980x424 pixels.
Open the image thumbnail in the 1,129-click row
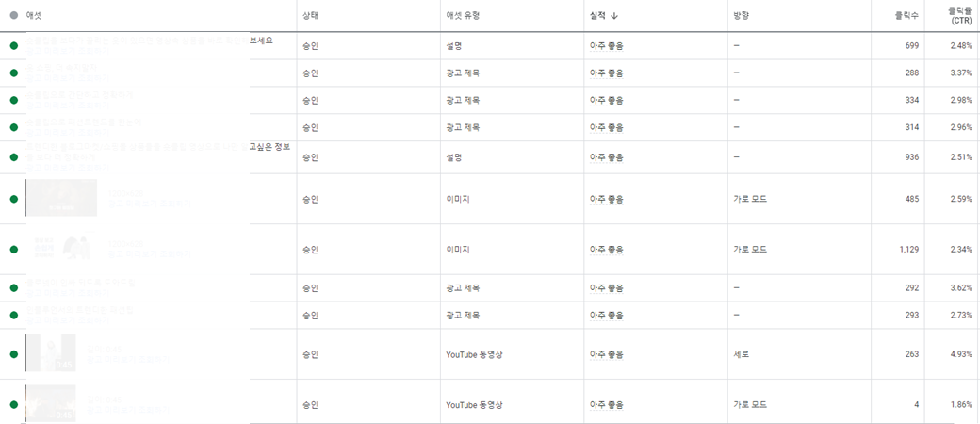click(61, 248)
